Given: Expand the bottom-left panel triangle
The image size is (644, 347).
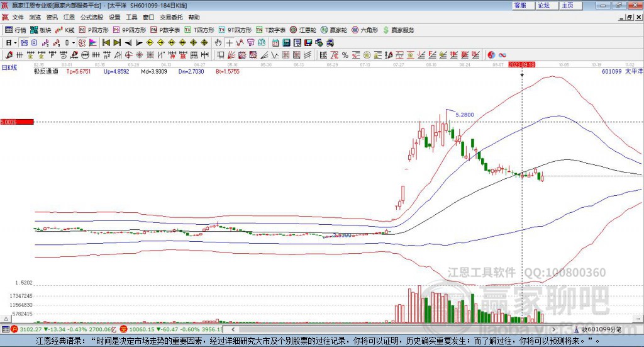Looking at the screenshot, I should click(6, 319).
